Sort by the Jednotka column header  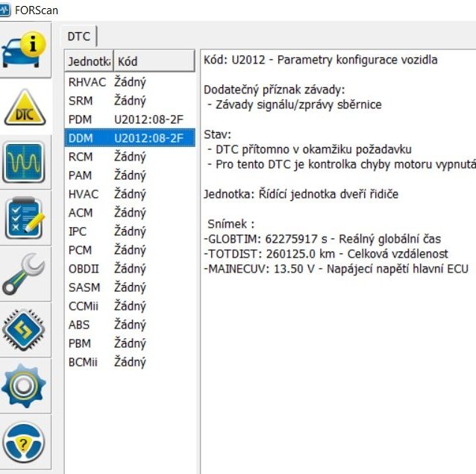click(x=88, y=61)
